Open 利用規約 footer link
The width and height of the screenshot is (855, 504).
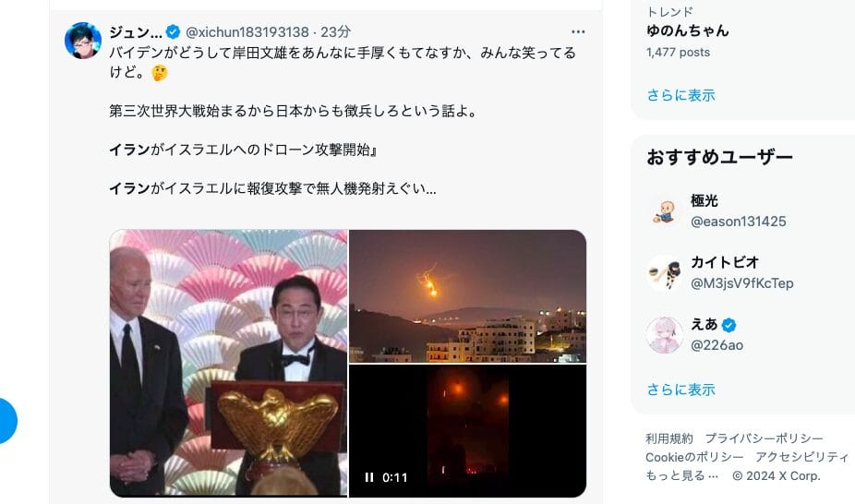669,438
